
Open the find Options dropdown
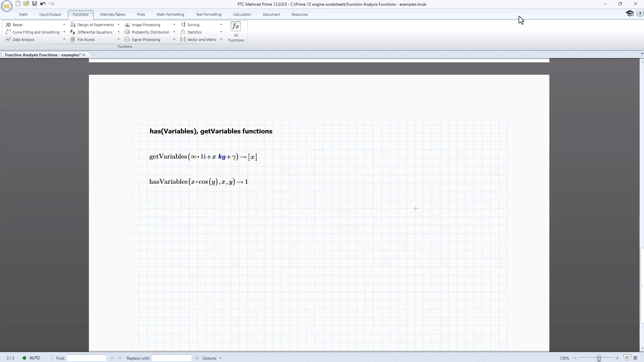click(212, 358)
